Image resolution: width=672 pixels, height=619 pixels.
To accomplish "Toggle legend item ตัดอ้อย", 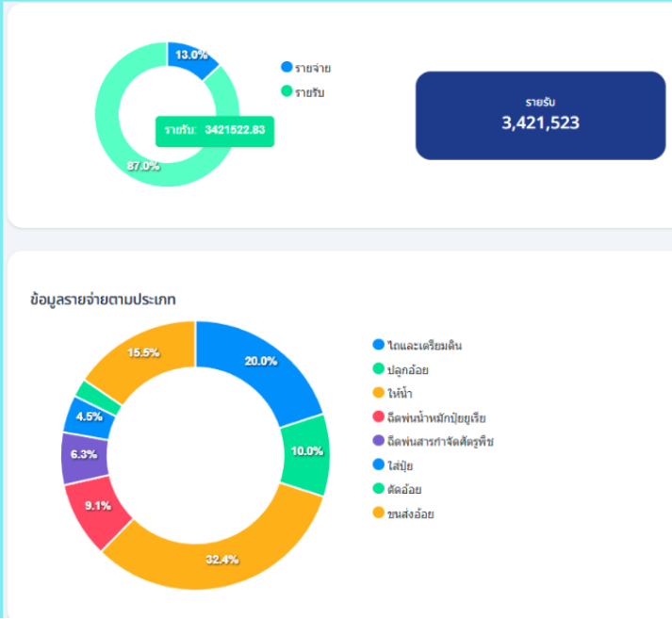I will tap(397, 489).
